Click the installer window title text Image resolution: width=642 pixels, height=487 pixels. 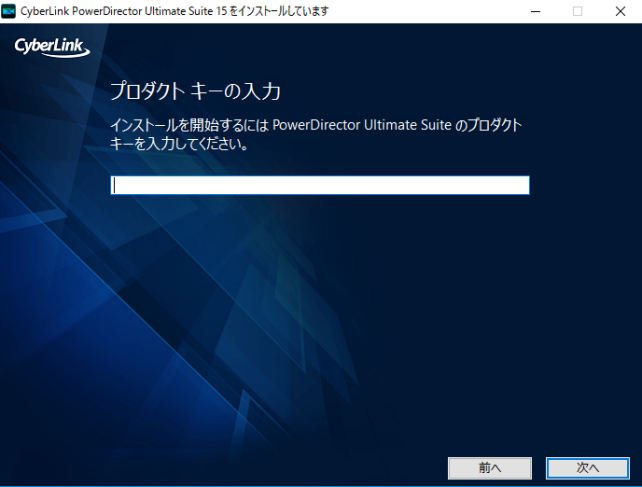pos(175,11)
